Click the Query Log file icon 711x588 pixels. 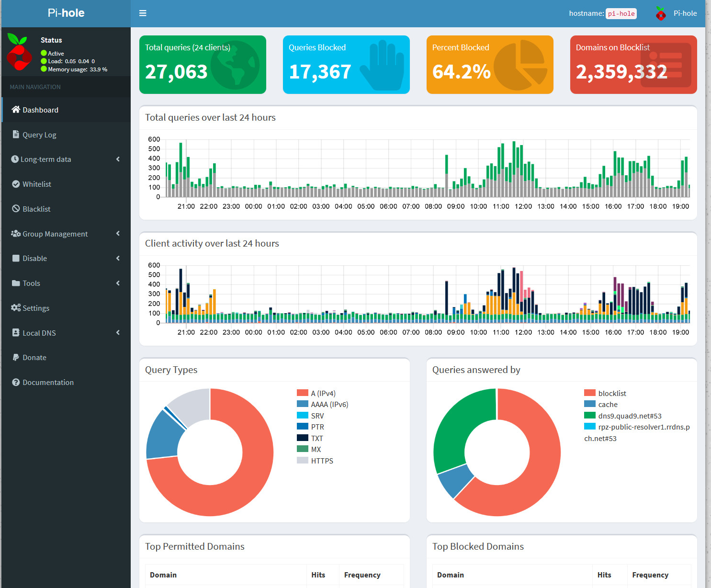point(16,135)
